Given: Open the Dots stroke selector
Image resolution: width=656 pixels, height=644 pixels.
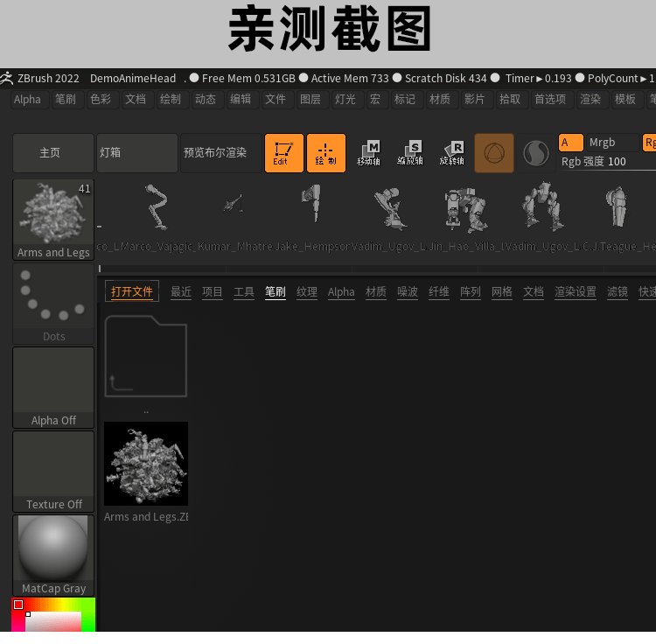Looking at the screenshot, I should 53,304.
